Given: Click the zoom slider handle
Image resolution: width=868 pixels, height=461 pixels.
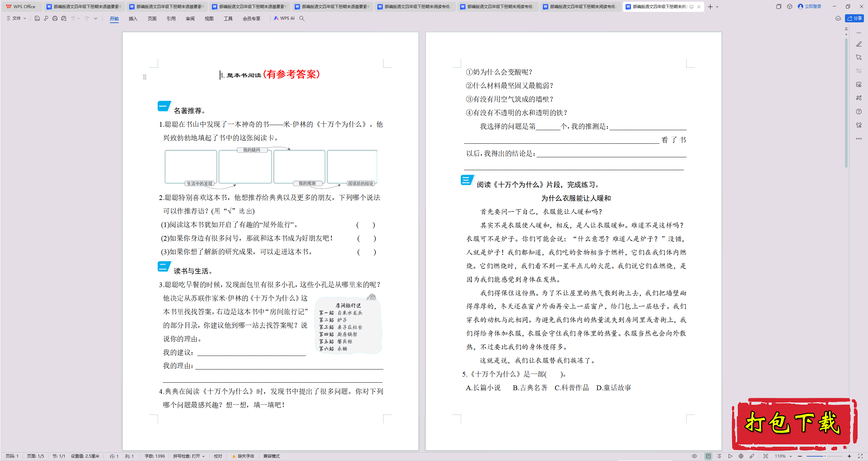Looking at the screenshot, I should pos(825,456).
